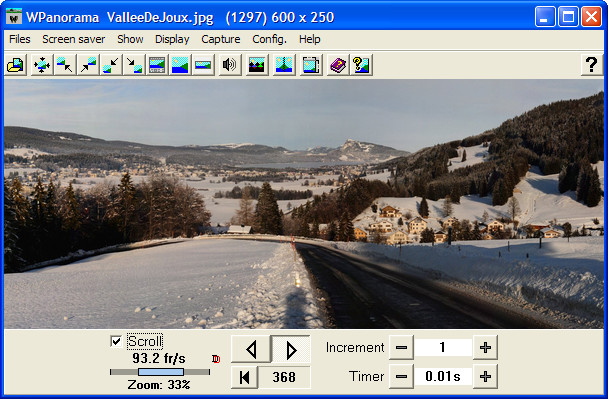Click the Increment label
608x399 pixels.
(x=355, y=347)
